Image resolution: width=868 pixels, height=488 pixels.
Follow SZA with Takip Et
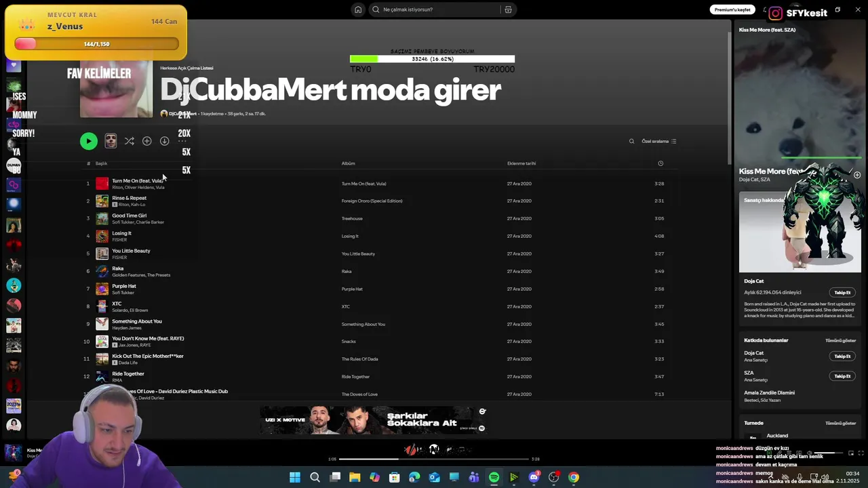pos(842,376)
